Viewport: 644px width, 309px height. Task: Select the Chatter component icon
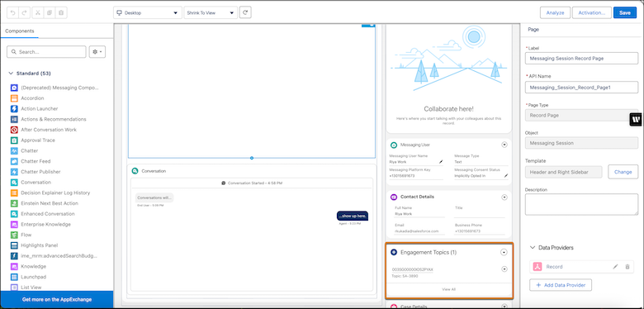tap(14, 151)
